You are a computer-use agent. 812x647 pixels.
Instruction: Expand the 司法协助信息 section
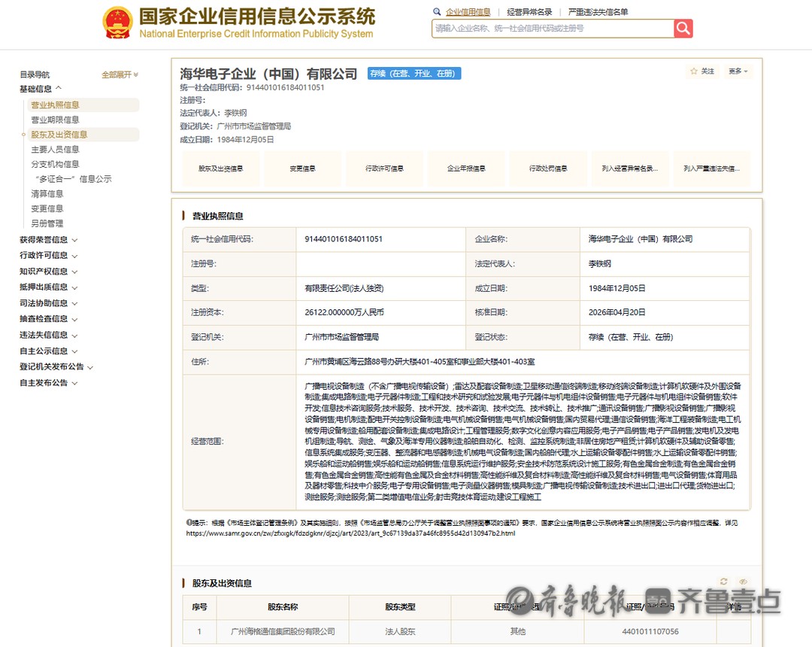(x=49, y=303)
